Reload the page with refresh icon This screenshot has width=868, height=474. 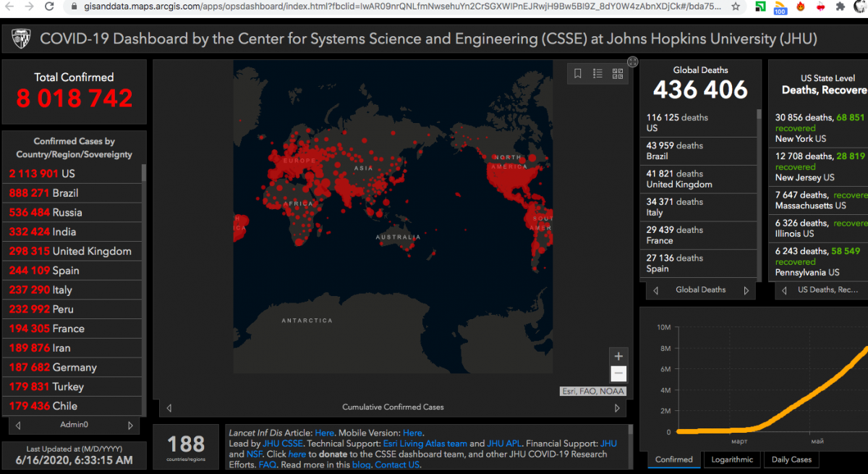point(49,7)
